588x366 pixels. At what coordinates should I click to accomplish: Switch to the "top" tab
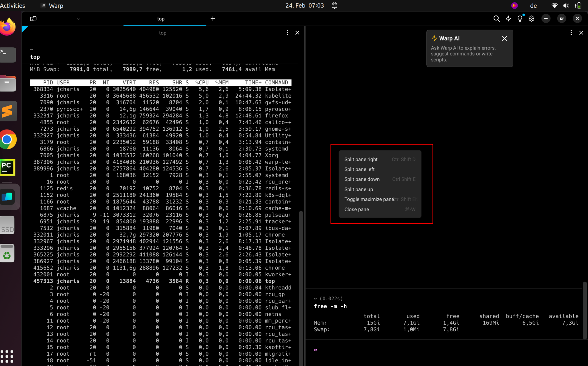click(160, 18)
